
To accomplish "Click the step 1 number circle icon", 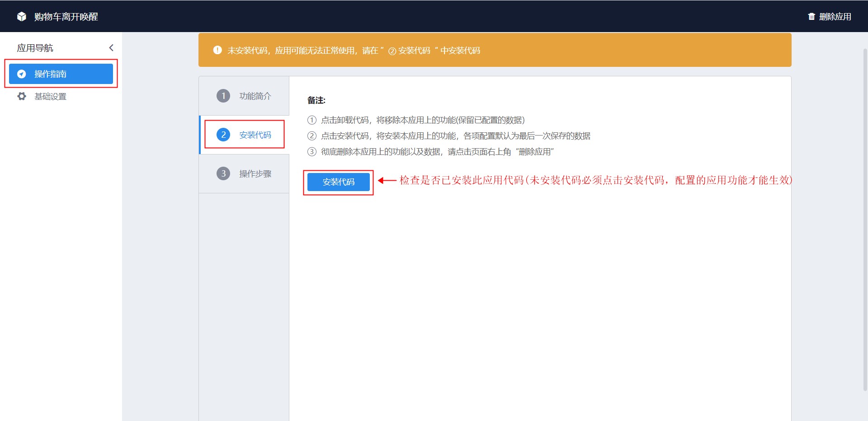I will click(x=223, y=96).
